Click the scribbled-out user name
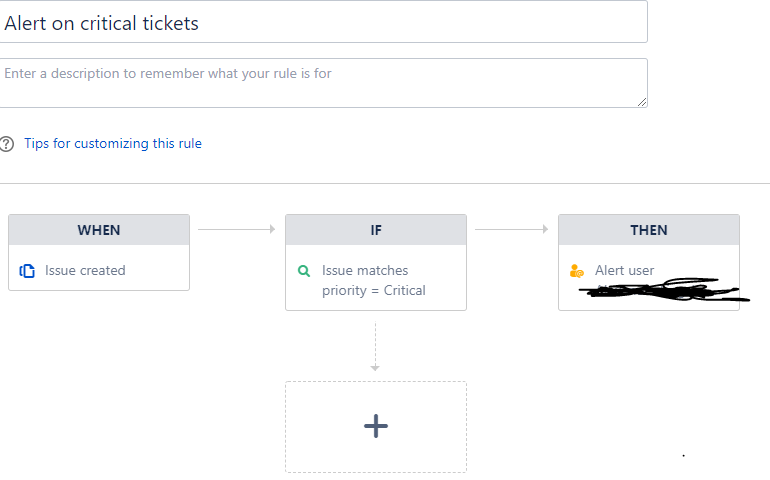Viewport: 770px width, 480px height. (x=660, y=291)
